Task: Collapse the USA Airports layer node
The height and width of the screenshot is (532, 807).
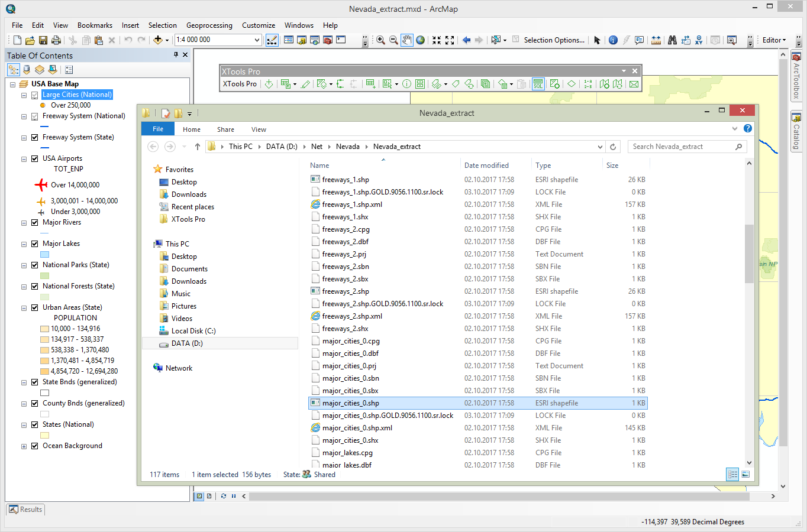Action: tap(24, 159)
